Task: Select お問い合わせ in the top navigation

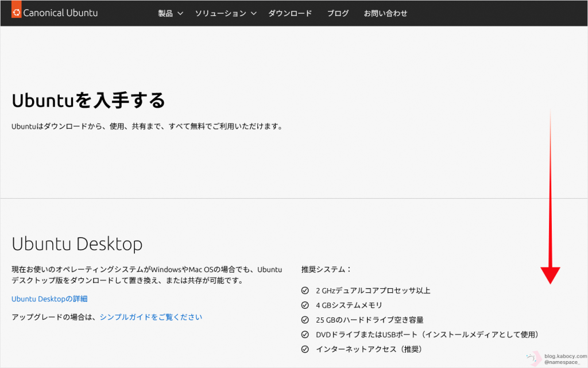Action: tap(385, 13)
